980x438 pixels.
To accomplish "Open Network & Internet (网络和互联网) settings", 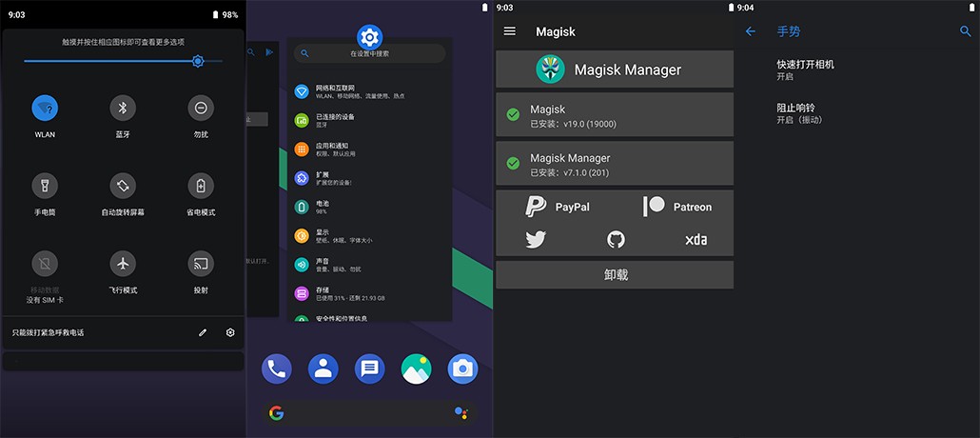I will (x=369, y=91).
